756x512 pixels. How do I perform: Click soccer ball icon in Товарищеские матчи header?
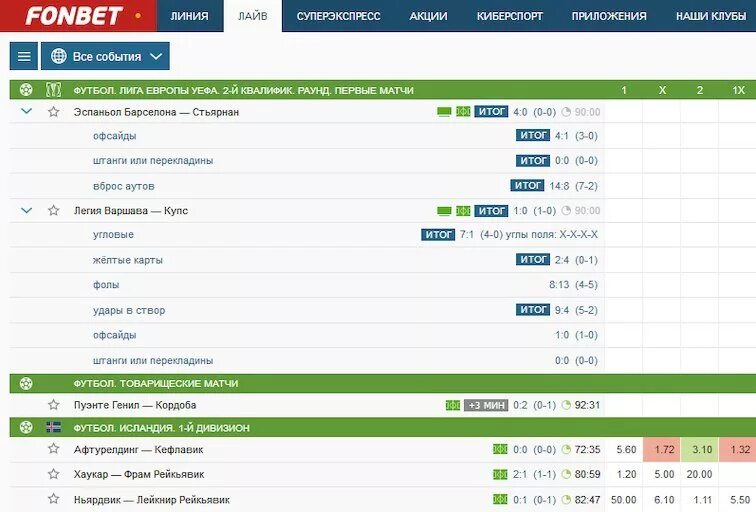tap(26, 383)
